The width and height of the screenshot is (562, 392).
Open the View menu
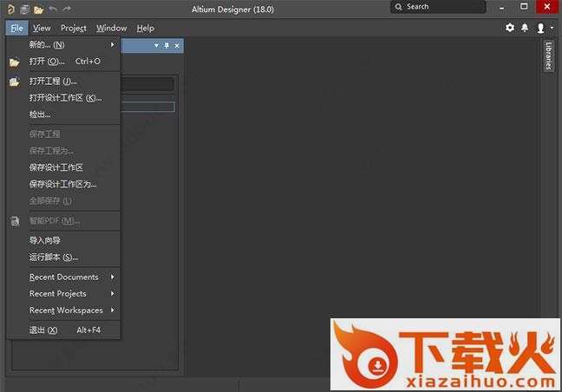pos(42,28)
